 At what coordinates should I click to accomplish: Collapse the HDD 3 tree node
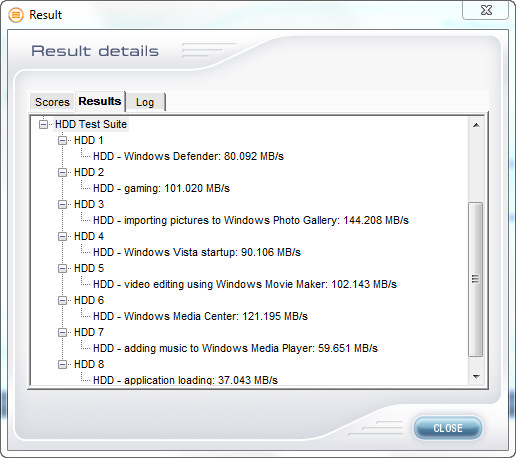(x=62, y=204)
